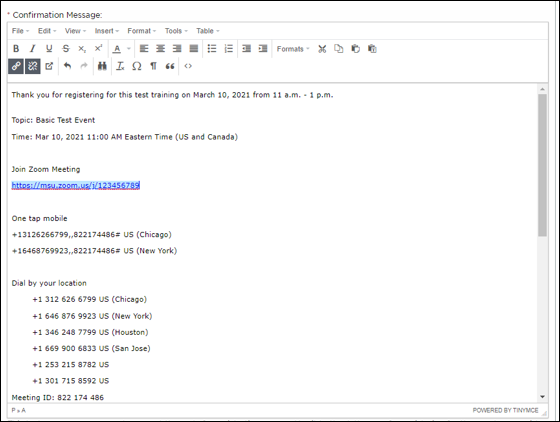Click the '+1 669 900 6833 US (San Jose)' line
This screenshot has height=422, width=560.
click(91, 348)
